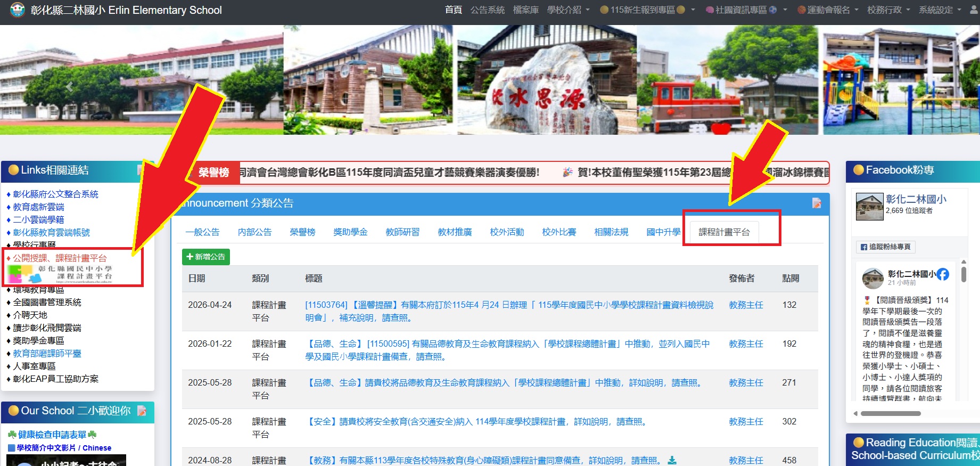
Task: Expand the 校務行政 dropdown menu
Action: pos(888,10)
